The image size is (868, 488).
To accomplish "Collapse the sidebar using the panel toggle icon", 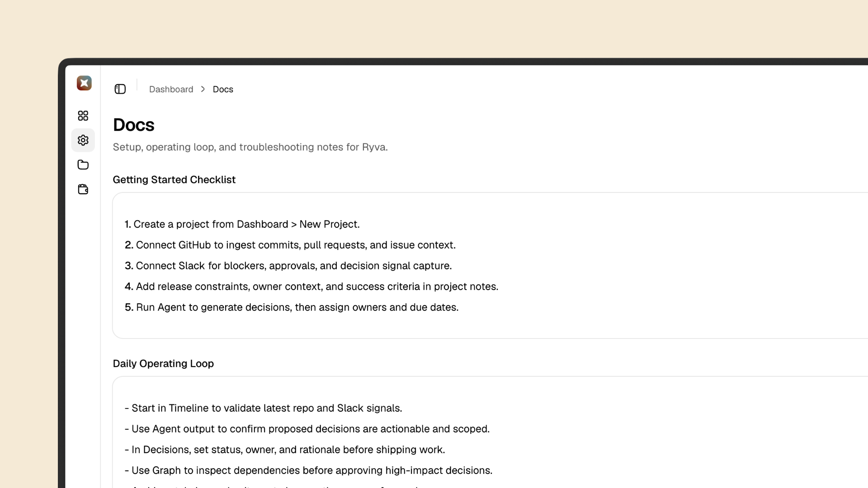I will tap(120, 89).
